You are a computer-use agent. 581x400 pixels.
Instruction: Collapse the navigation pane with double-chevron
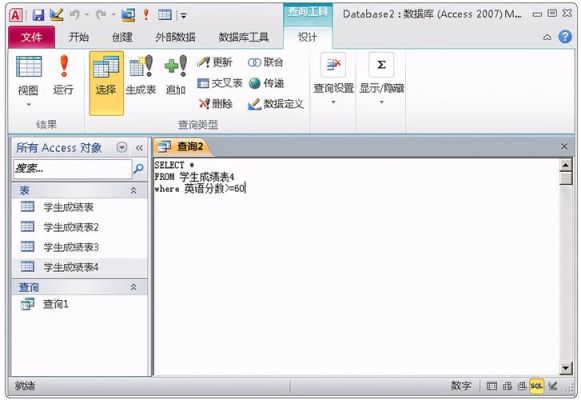[x=139, y=148]
